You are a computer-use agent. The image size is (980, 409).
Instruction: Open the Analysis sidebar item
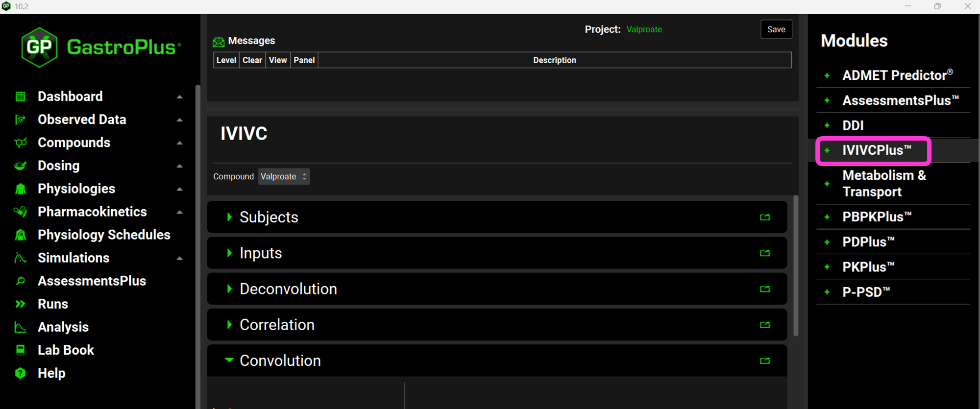[63, 327]
